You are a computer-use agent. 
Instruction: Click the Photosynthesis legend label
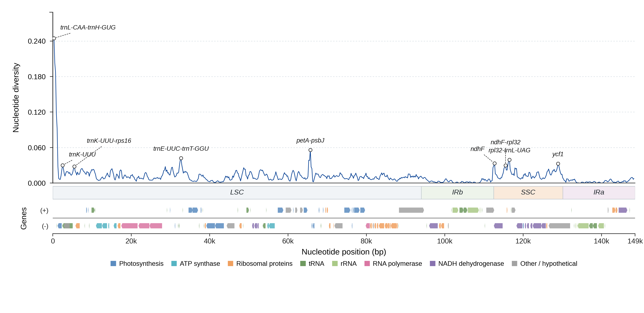tap(141, 264)
